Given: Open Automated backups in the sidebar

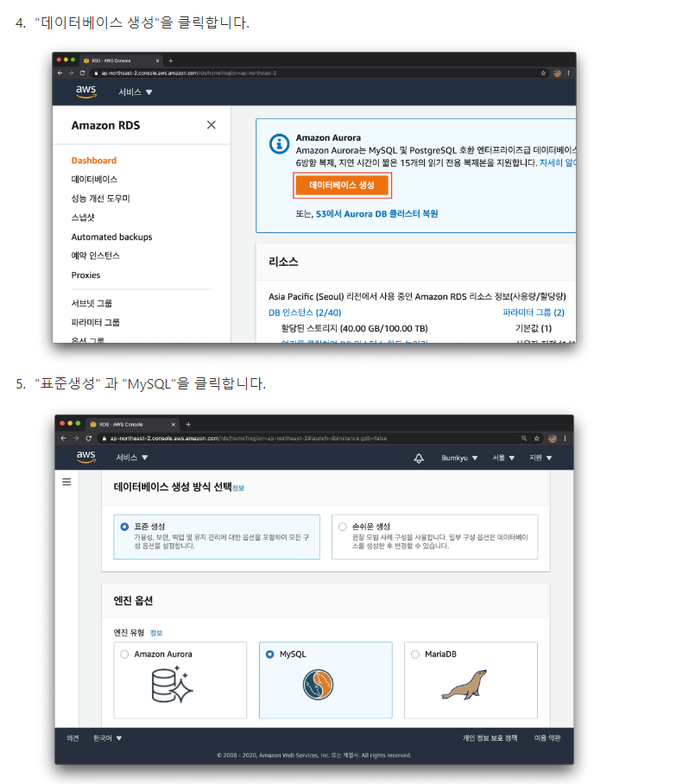Looking at the screenshot, I should coord(111,237).
